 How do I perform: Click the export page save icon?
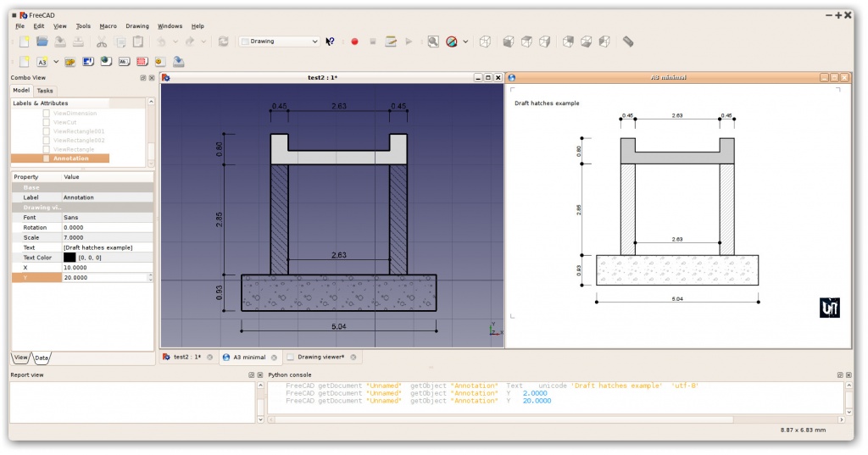(x=178, y=62)
